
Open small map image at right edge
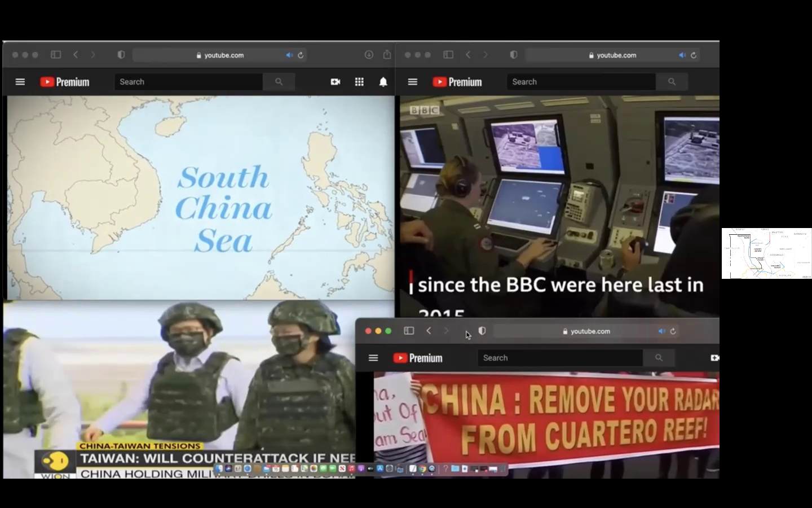coord(767,253)
